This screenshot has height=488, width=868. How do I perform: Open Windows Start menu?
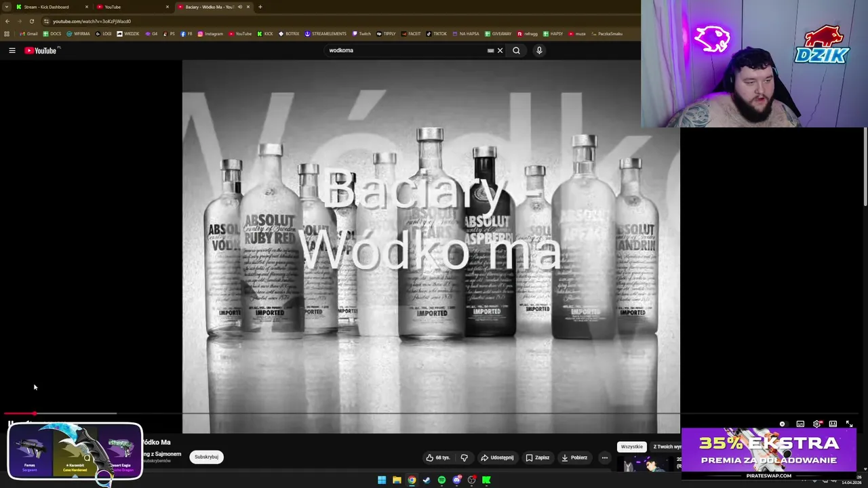382,480
